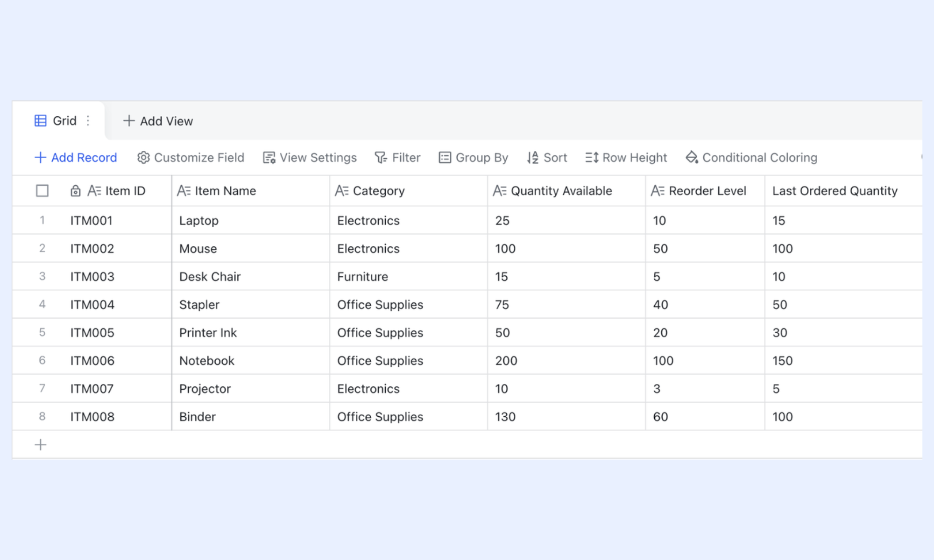Click reorder level 3 in the Projector row
934x560 pixels.
[x=705, y=388]
